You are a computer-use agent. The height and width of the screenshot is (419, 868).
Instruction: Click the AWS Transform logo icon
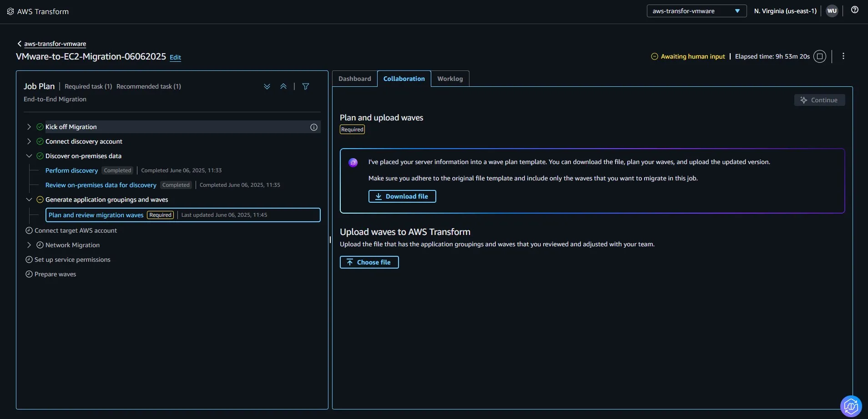(10, 11)
